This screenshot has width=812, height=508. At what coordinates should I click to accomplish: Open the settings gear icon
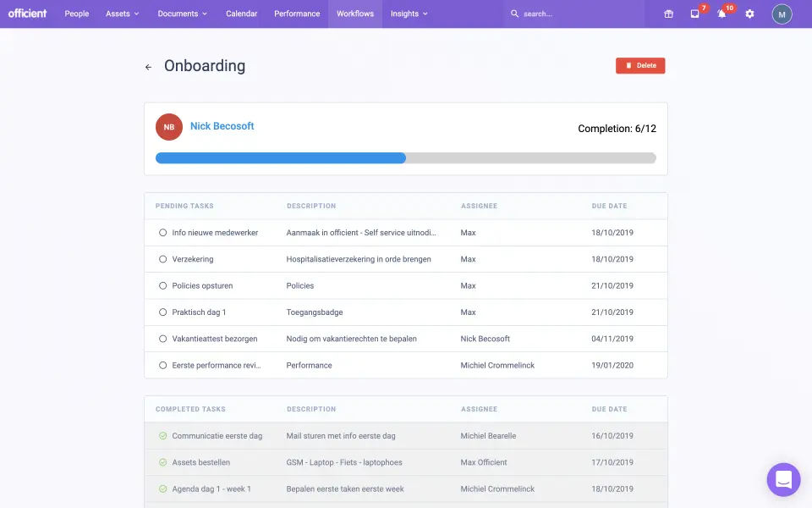[749, 14]
